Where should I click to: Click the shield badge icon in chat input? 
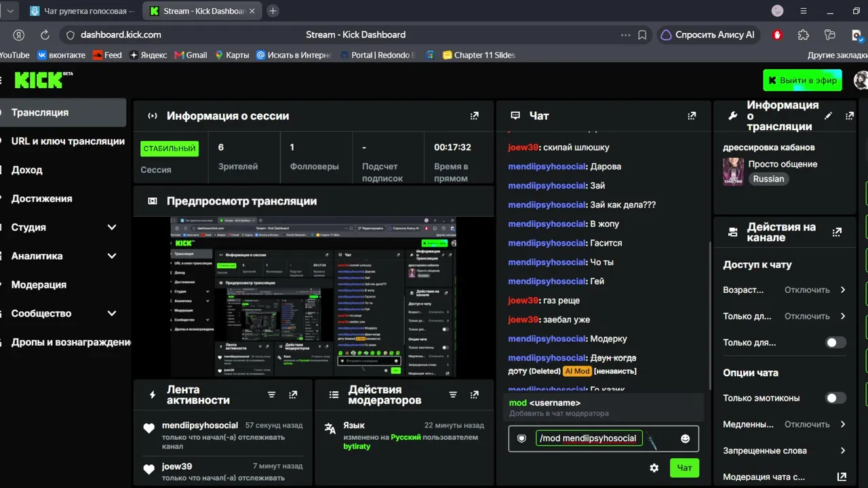tap(521, 439)
